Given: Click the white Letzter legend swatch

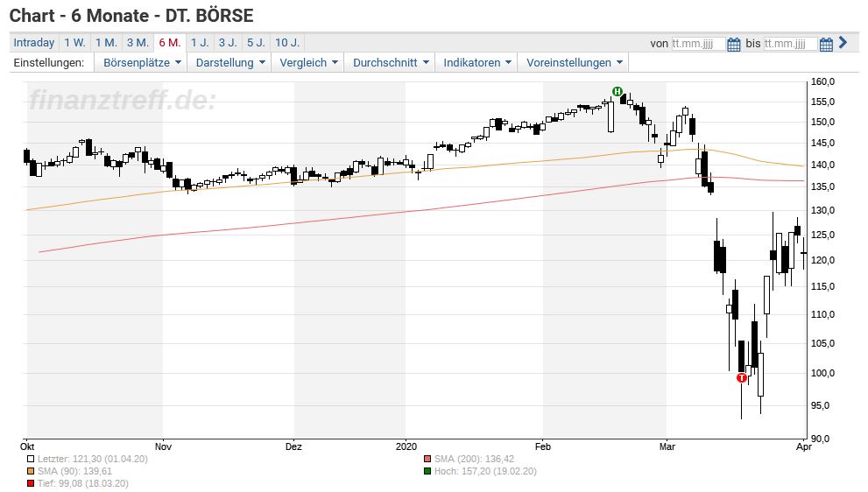Looking at the screenshot, I should click(31, 459).
